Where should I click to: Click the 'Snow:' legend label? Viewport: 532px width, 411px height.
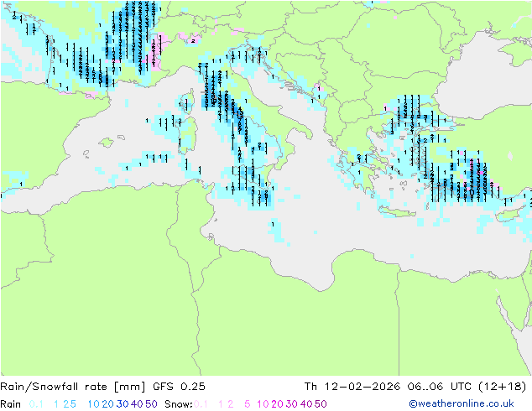point(179,404)
